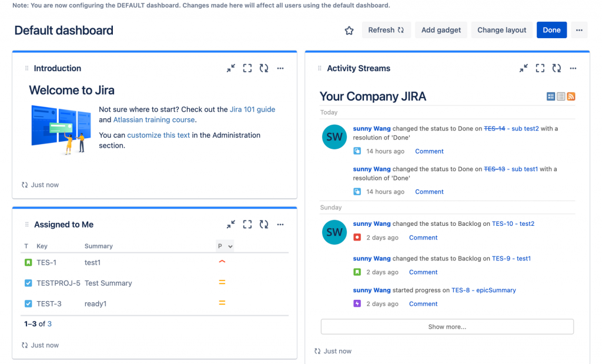Star the Default dashboard
The height and width of the screenshot is (364, 602).
tap(349, 31)
